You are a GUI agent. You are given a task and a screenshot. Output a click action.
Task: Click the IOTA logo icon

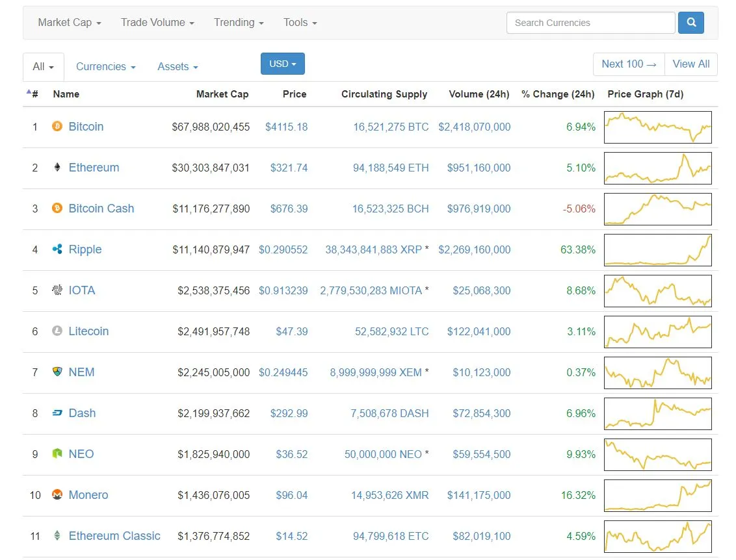[x=57, y=290]
